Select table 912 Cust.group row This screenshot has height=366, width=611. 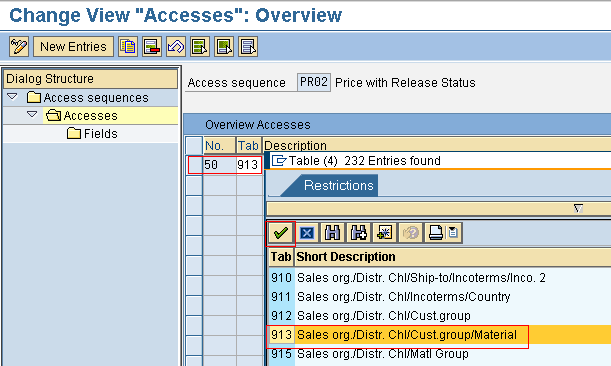440,315
